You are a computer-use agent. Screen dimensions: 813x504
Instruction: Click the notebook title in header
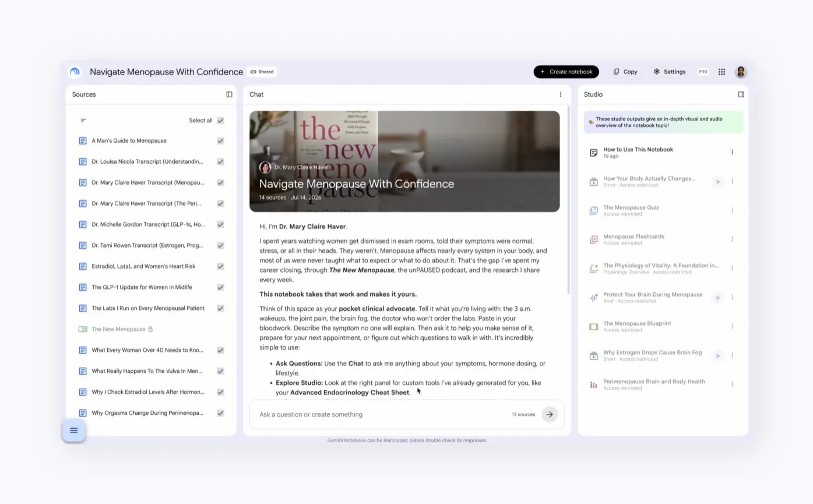[166, 72]
